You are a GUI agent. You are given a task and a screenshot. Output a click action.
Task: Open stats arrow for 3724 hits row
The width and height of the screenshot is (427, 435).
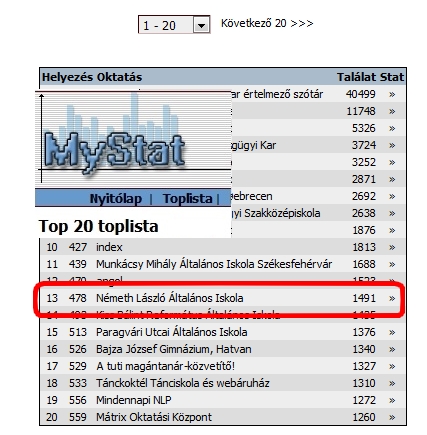coord(392,146)
